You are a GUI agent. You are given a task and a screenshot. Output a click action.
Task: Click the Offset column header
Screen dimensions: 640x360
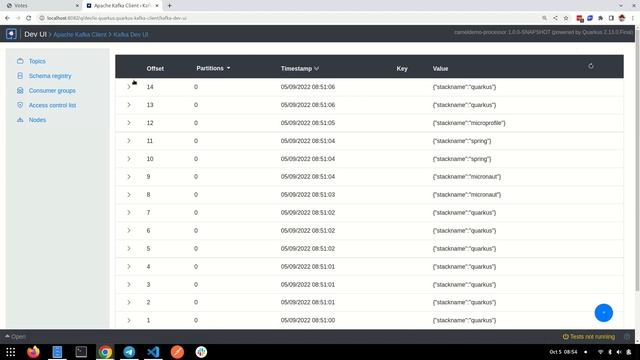(x=155, y=69)
